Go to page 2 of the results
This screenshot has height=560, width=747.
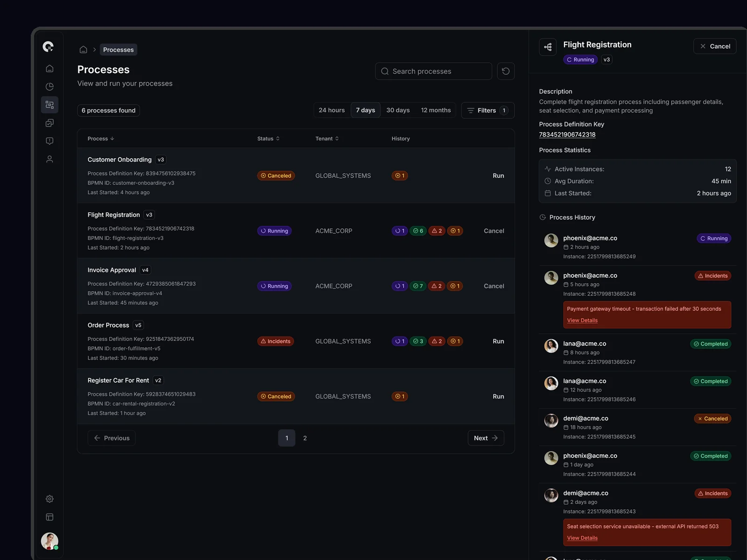click(305, 438)
